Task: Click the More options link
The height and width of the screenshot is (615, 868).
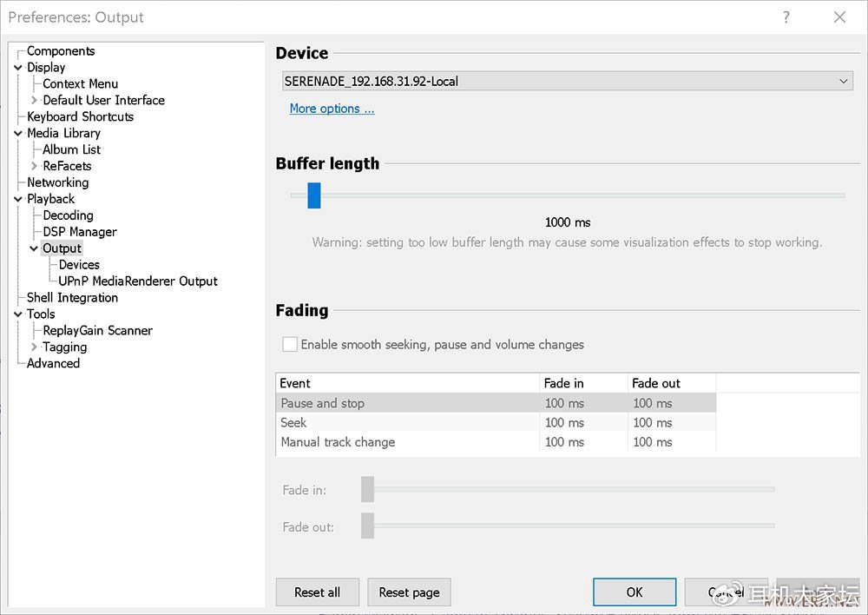Action: (x=332, y=109)
